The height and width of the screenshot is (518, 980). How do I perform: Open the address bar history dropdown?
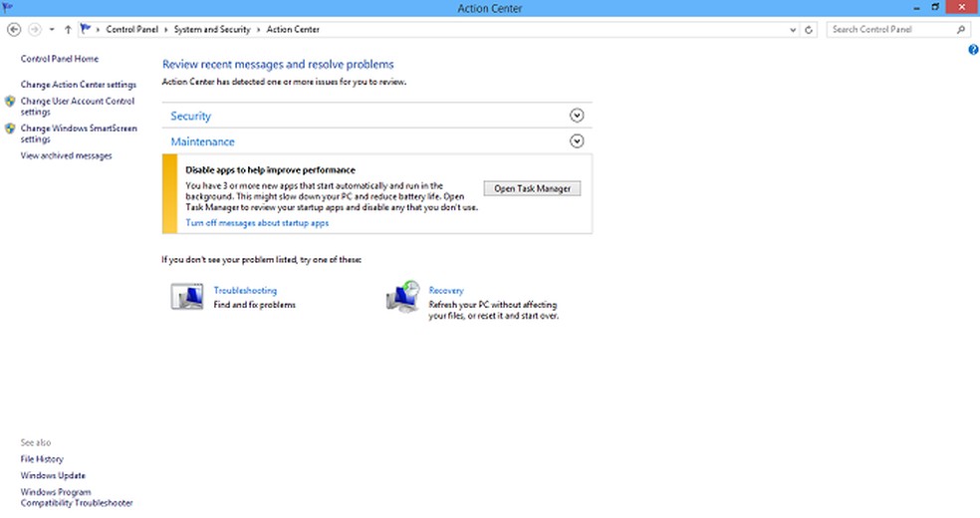(x=793, y=29)
